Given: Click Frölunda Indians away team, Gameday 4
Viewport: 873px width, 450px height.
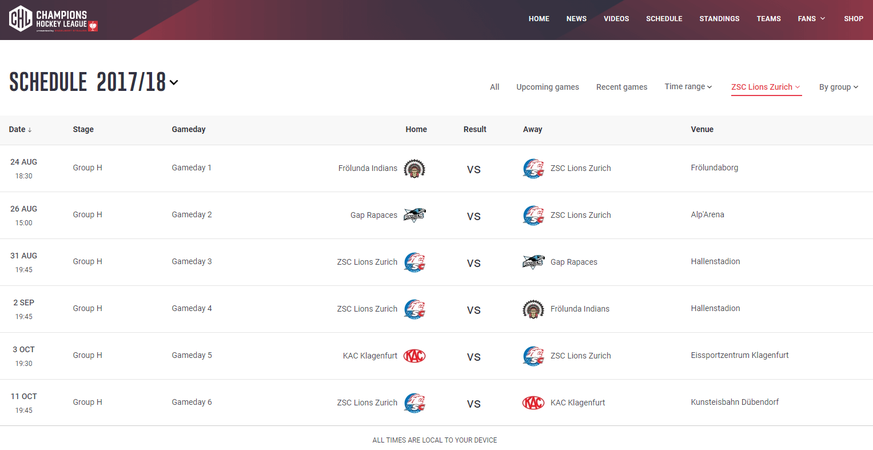Looking at the screenshot, I should pos(580,309).
